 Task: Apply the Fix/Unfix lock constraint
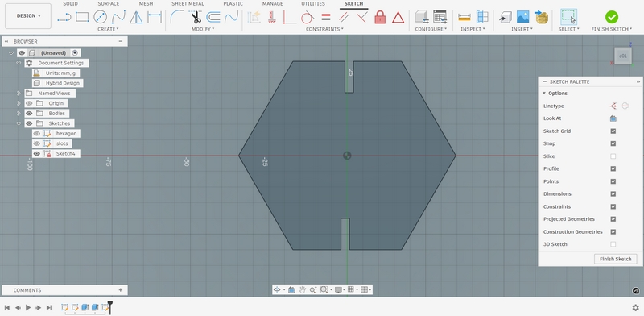point(380,17)
